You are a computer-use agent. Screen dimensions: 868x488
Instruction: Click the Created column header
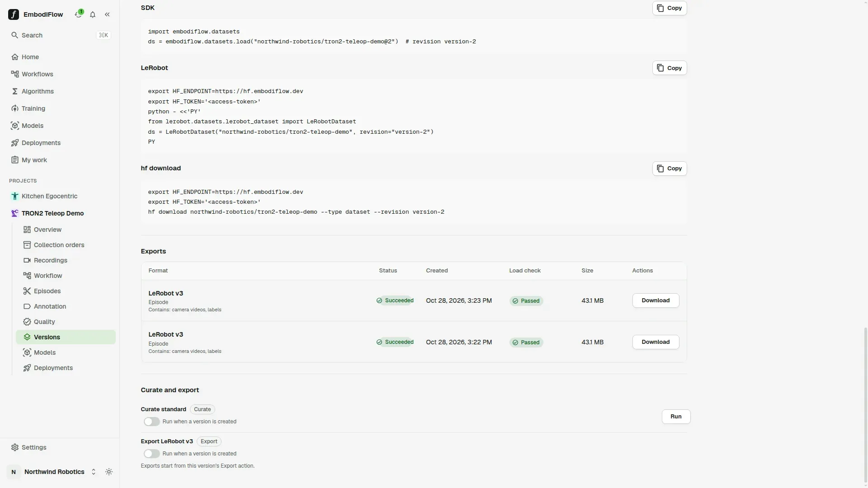click(x=437, y=271)
